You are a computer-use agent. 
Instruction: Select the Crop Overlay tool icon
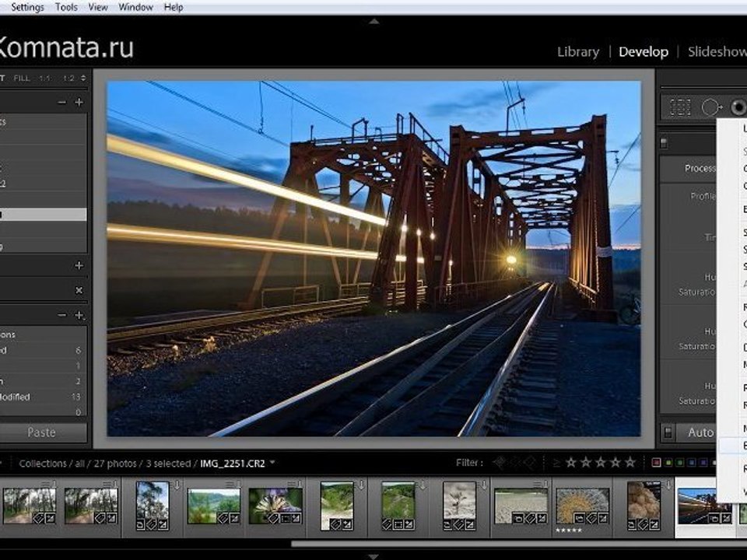pos(680,107)
